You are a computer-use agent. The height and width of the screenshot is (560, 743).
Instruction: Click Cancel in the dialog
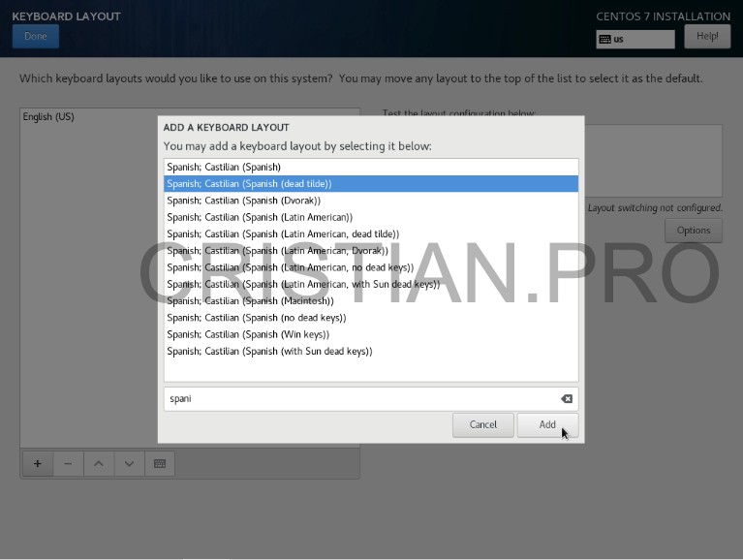tap(482, 425)
